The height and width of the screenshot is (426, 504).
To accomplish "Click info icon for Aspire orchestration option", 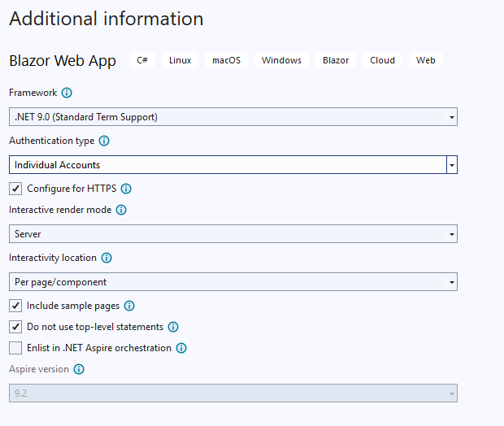I will point(181,348).
